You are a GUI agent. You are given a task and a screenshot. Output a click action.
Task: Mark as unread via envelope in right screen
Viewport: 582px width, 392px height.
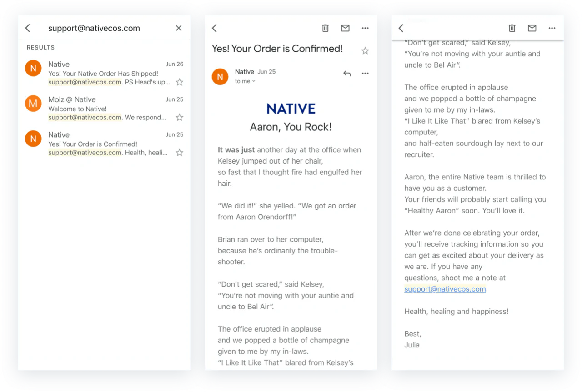(x=532, y=28)
